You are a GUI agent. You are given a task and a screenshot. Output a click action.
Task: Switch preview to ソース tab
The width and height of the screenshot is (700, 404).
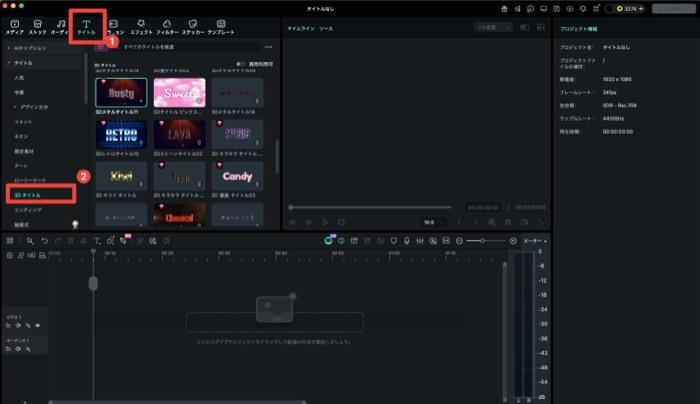coord(326,29)
